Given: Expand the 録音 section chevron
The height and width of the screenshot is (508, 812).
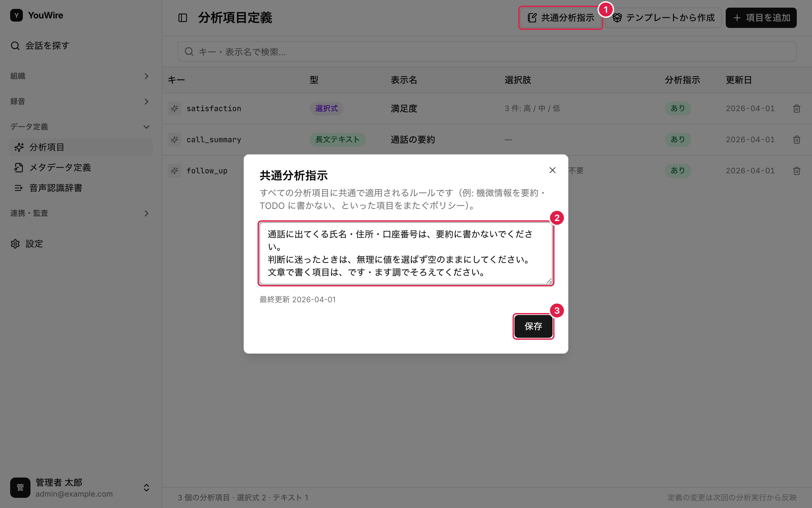Looking at the screenshot, I should tap(146, 102).
